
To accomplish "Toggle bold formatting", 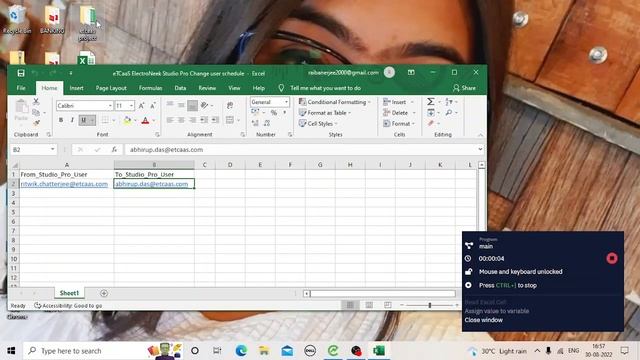I will [61, 120].
